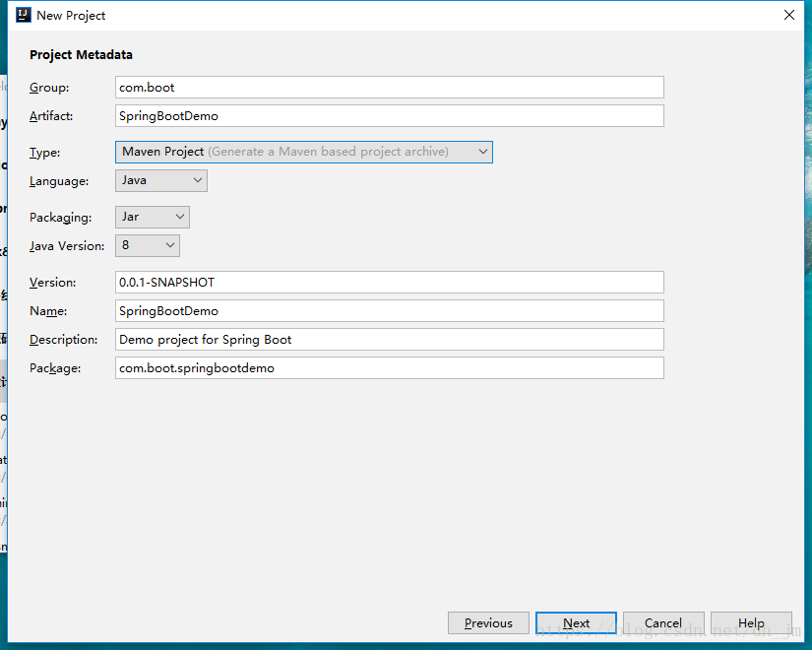Click the Group input field
The image size is (812, 650).
point(390,87)
